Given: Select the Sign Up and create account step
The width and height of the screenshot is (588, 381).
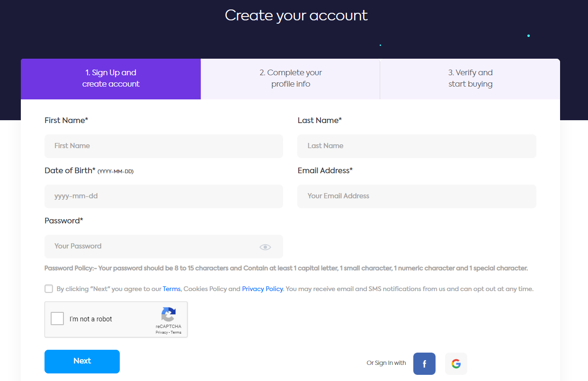Looking at the screenshot, I should [x=111, y=79].
